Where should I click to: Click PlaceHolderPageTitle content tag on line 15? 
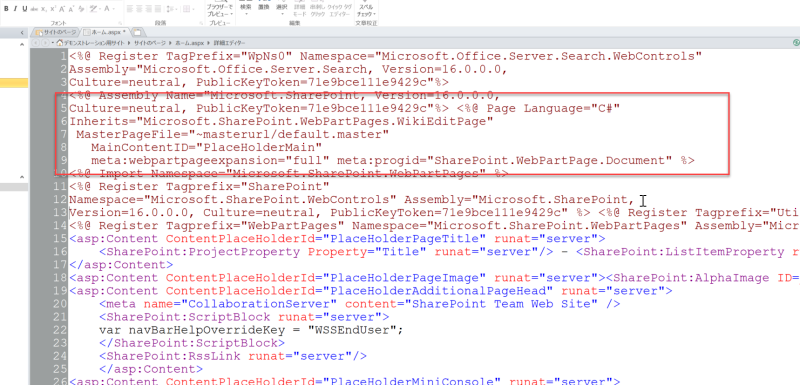tap(337, 239)
